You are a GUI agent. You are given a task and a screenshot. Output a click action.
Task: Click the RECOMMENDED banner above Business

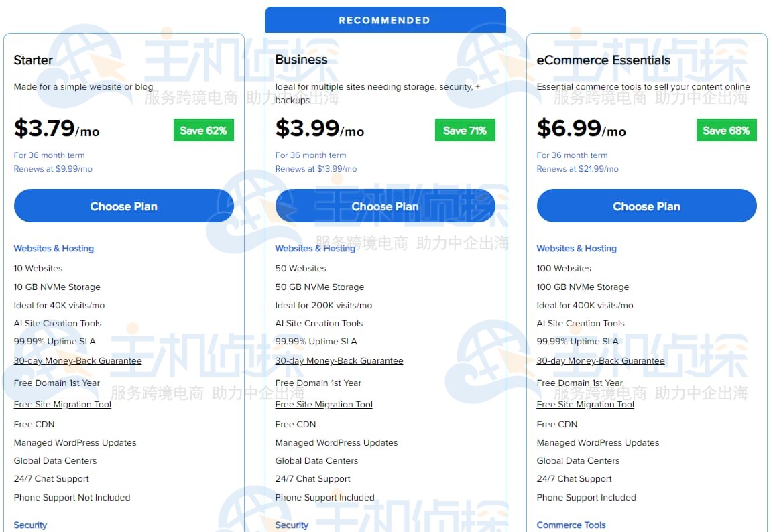385,20
